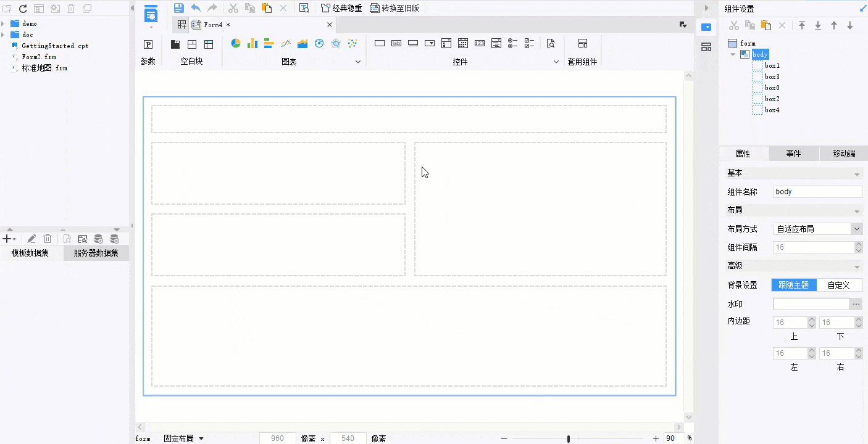Open the 布局方式 layout dropdown

coord(857,229)
